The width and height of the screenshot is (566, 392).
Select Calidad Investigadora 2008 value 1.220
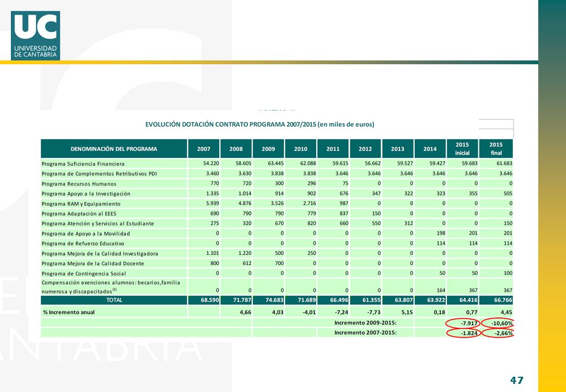tap(245, 253)
